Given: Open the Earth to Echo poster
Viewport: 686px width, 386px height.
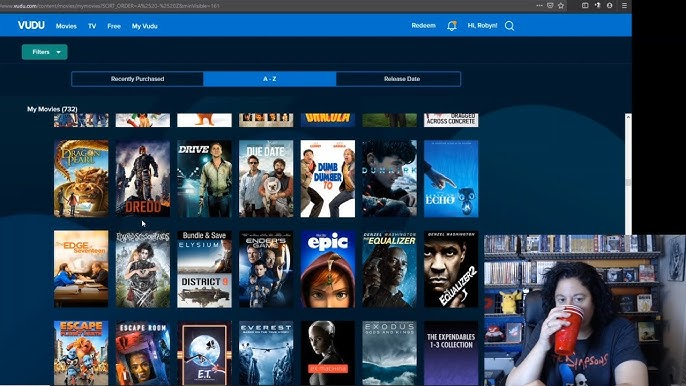Looking at the screenshot, I should 451,179.
